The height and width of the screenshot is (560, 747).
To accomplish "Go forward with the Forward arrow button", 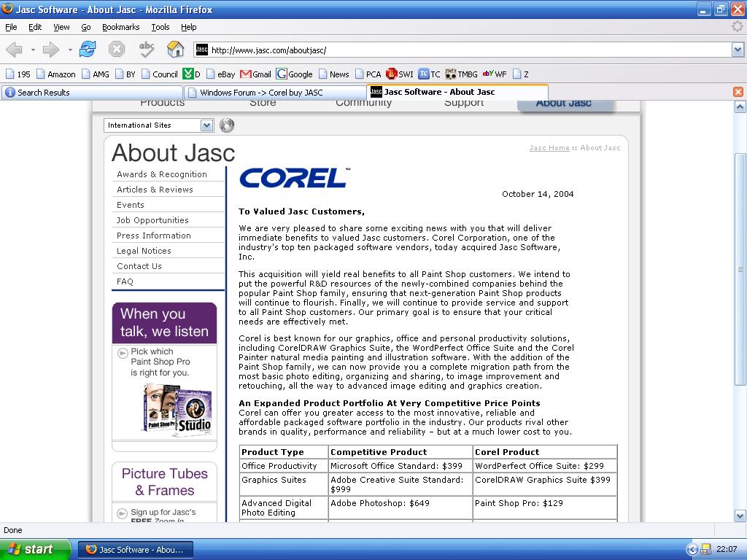I will (x=50, y=49).
